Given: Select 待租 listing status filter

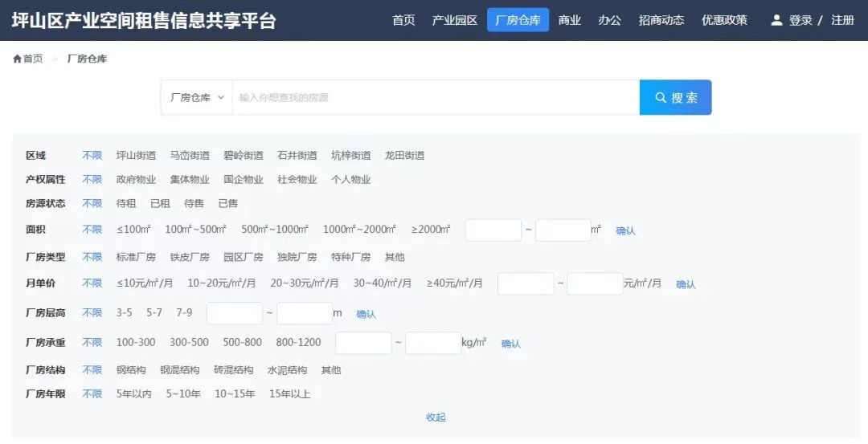Looking at the screenshot, I should (126, 204).
